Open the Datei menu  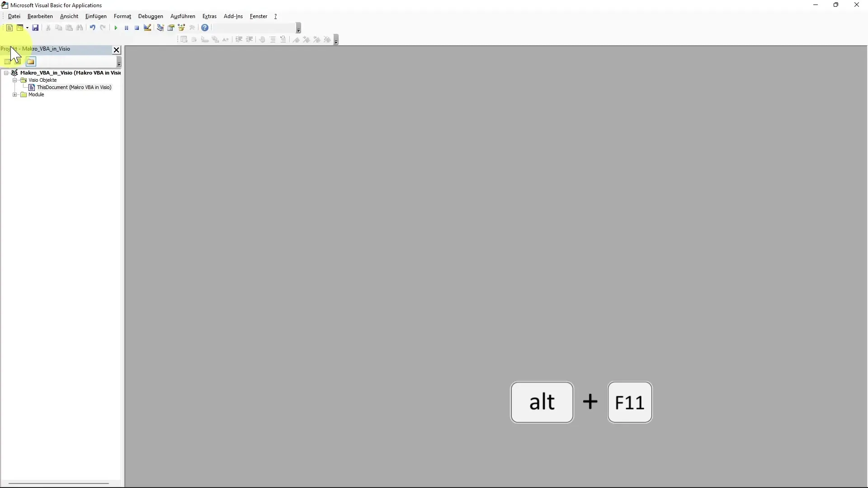(14, 16)
